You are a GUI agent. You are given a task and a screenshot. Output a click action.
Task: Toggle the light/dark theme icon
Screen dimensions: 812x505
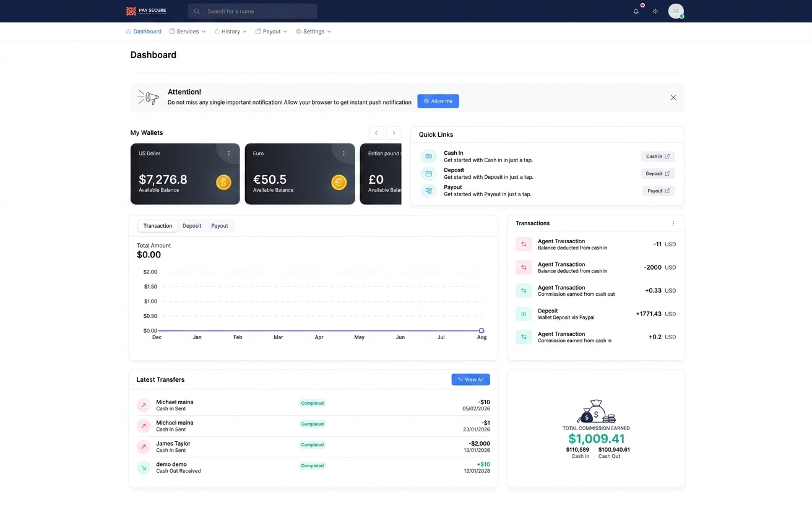(x=655, y=11)
